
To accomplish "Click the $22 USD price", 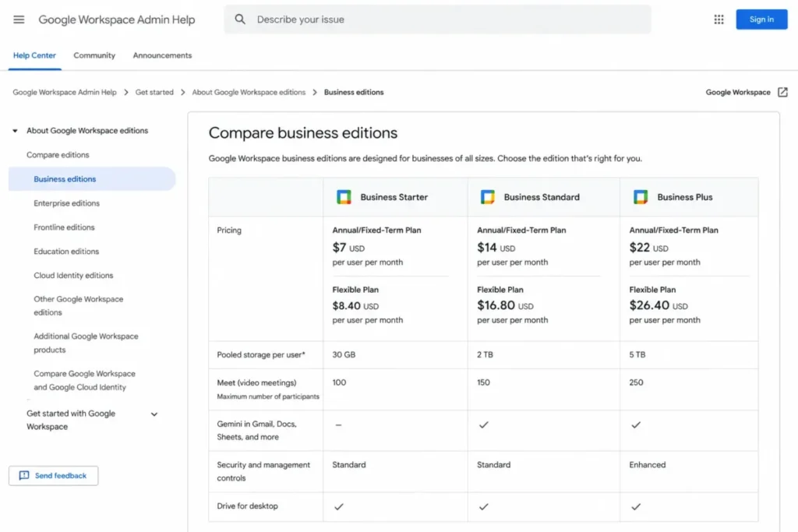I will [649, 248].
